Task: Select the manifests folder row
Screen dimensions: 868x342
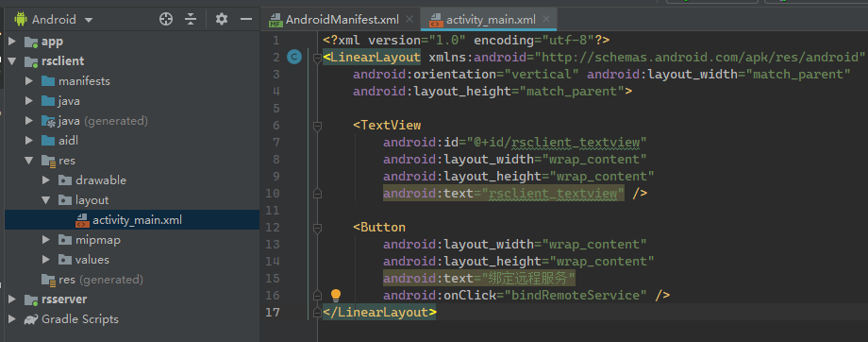Action: click(132, 81)
